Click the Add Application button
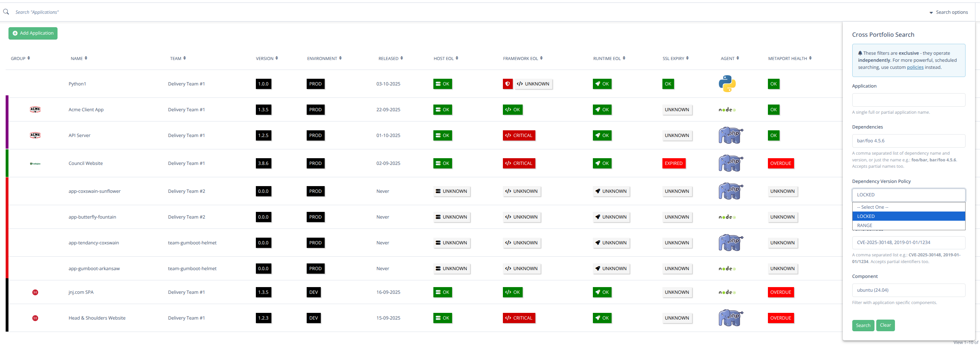Viewport: 980px width, 345px height. tap(33, 33)
